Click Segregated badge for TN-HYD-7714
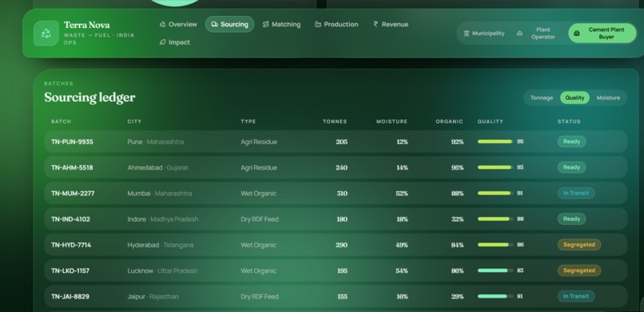Image resolution: width=644 pixels, height=312 pixels. (579, 245)
